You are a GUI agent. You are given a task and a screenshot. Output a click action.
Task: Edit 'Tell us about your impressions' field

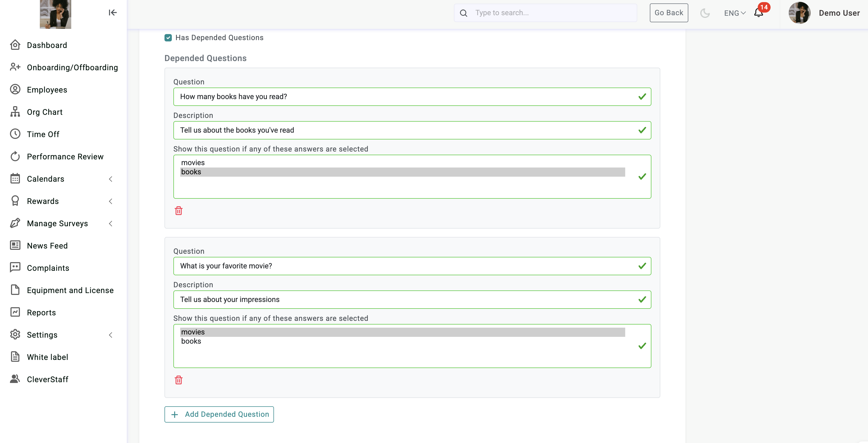412,299
